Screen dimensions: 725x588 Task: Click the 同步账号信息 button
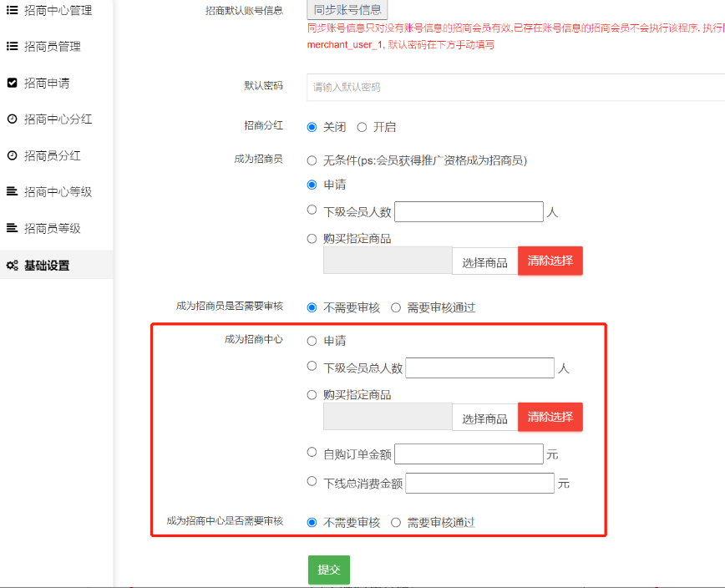coord(347,10)
